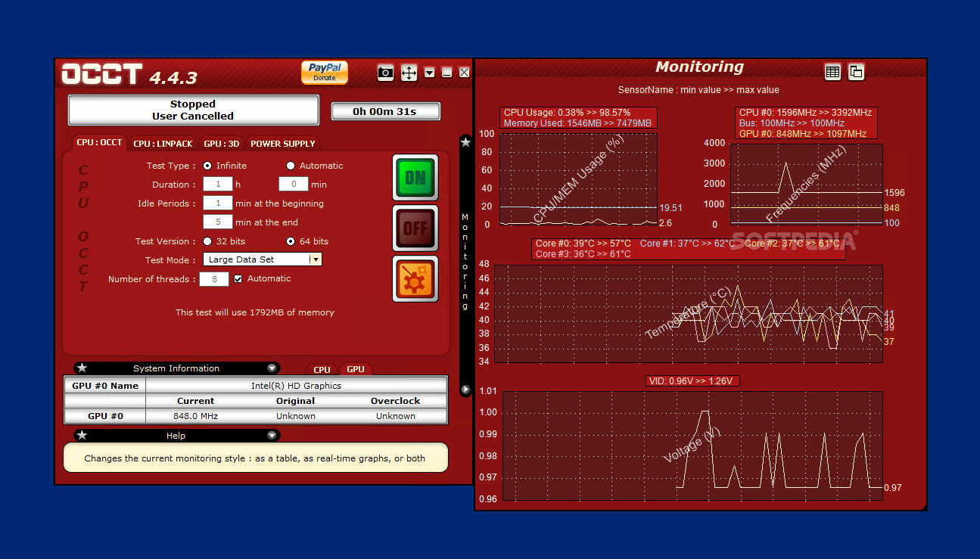
Task: Stop the test with the OFF button
Action: (x=415, y=228)
